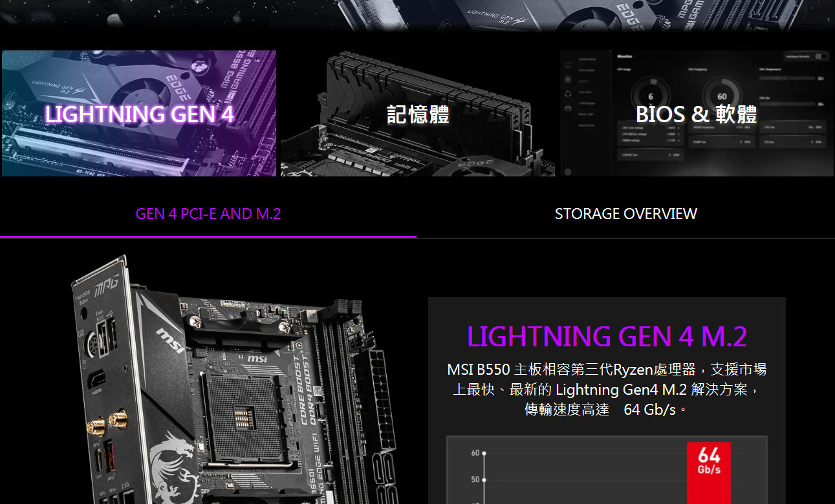Click the CPU frequency gauge showing 60

[x=722, y=96]
